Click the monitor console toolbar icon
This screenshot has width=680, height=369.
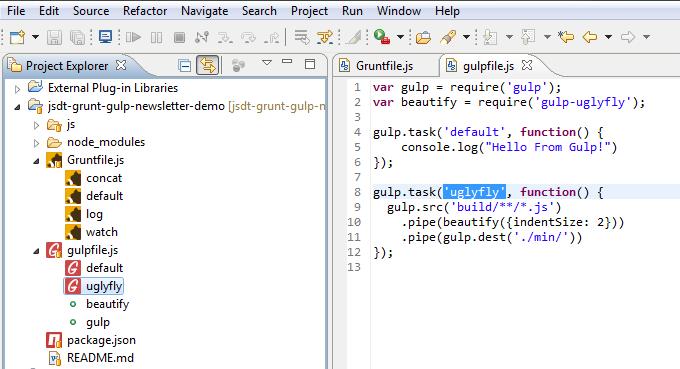click(105, 37)
